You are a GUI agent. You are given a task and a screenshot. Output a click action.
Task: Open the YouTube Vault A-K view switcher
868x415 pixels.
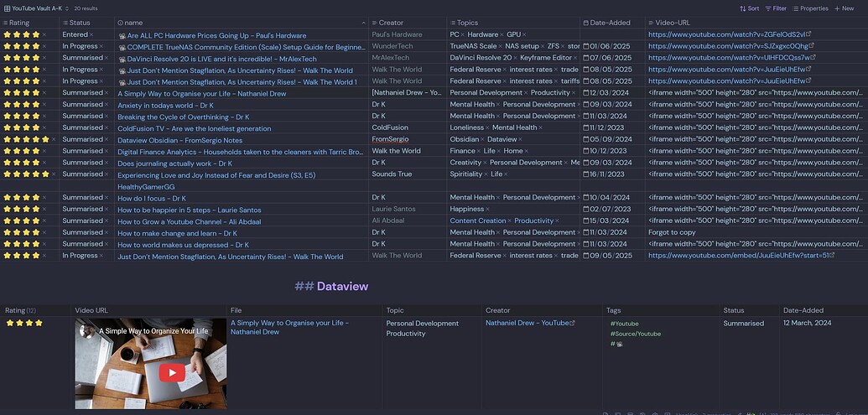37,8
